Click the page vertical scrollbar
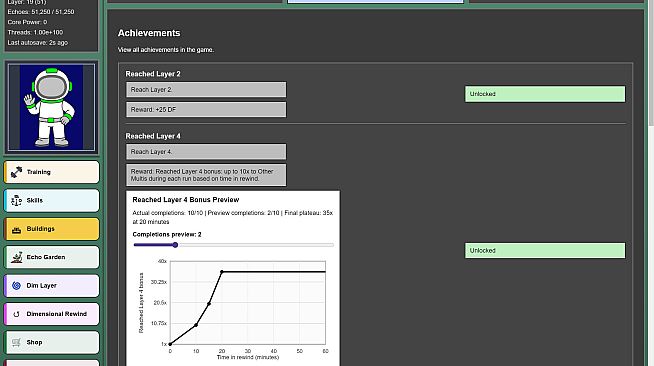The image size is (654, 366). coord(651,63)
